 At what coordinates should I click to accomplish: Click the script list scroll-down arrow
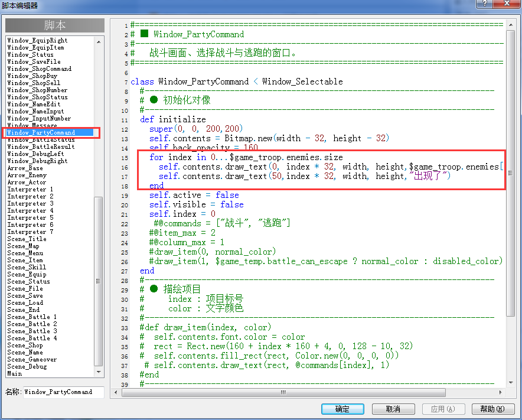(99, 372)
